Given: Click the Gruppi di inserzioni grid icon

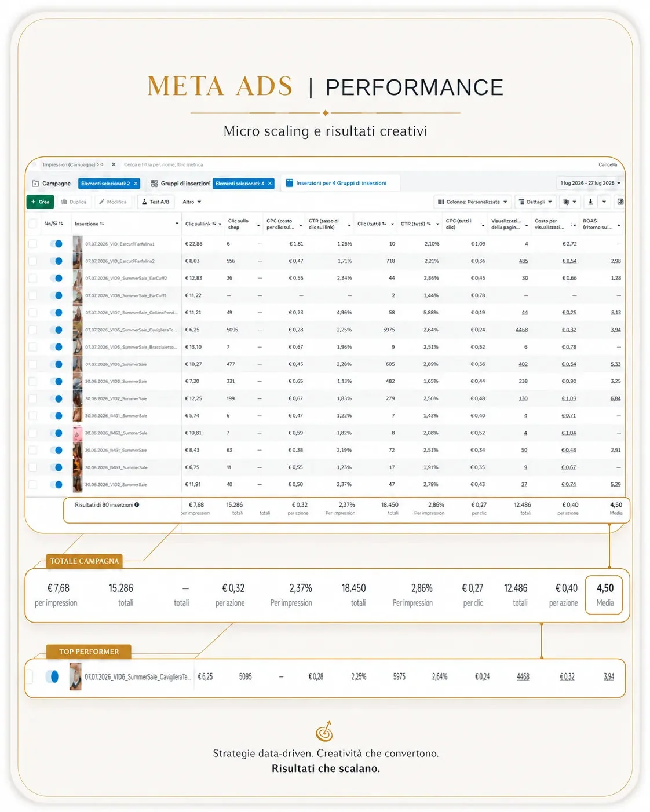Looking at the screenshot, I should coord(154,184).
